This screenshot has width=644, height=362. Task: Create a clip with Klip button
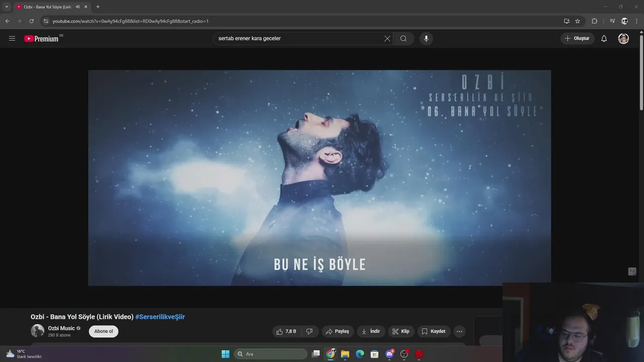pos(401,331)
